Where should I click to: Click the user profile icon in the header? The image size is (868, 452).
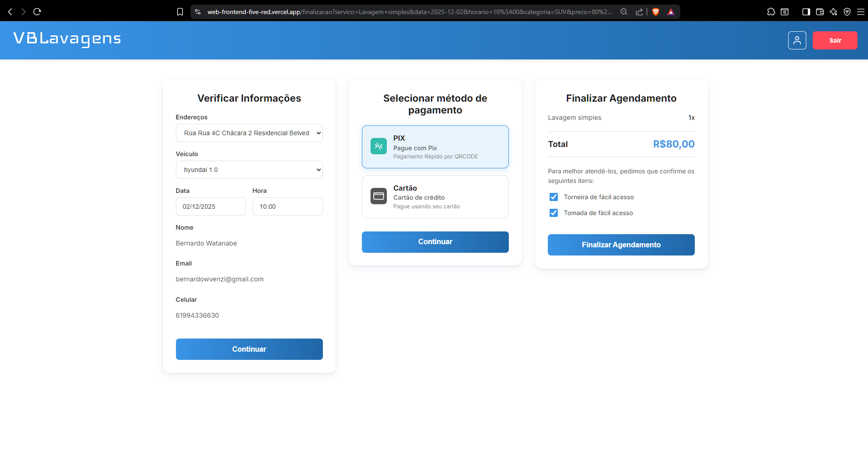(797, 40)
